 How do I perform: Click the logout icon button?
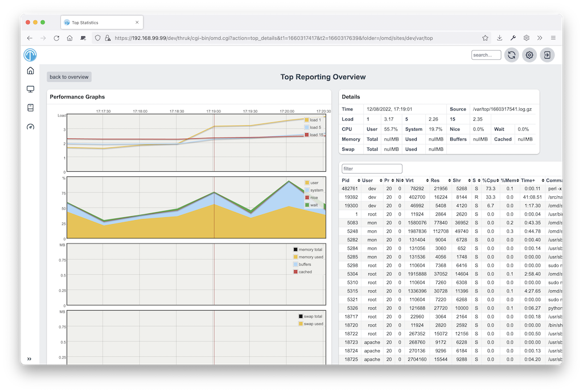[547, 55]
